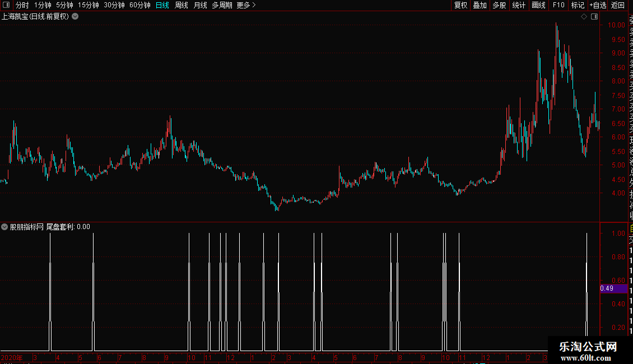Expand the 更多 more periods menu
Viewport: 633px width, 364px height.
click(x=246, y=5)
